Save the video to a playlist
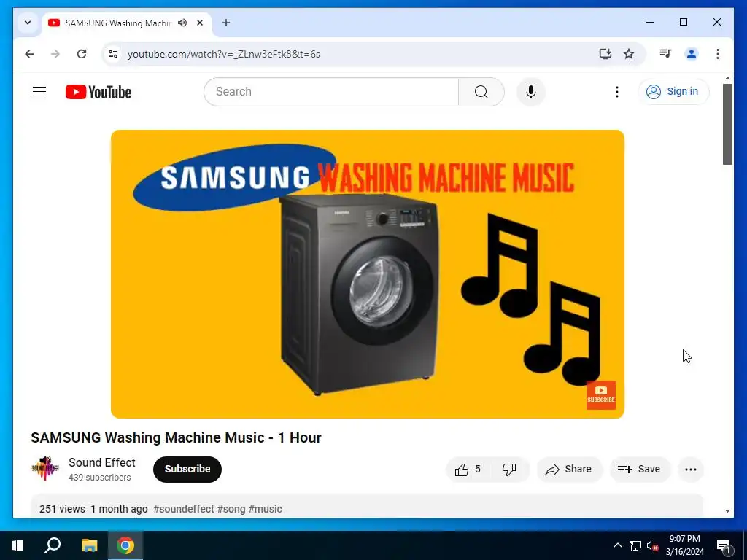747x560 pixels. [640, 470]
